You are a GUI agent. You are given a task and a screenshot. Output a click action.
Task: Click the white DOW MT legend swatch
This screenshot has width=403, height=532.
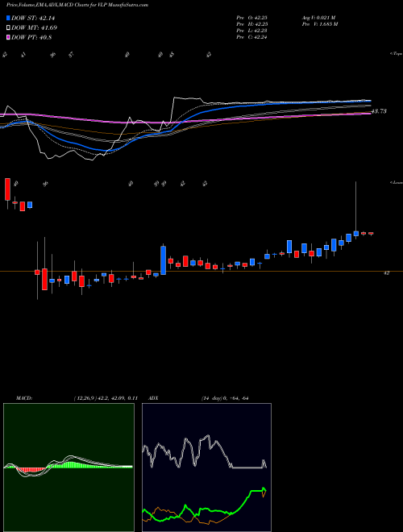tap(8, 28)
